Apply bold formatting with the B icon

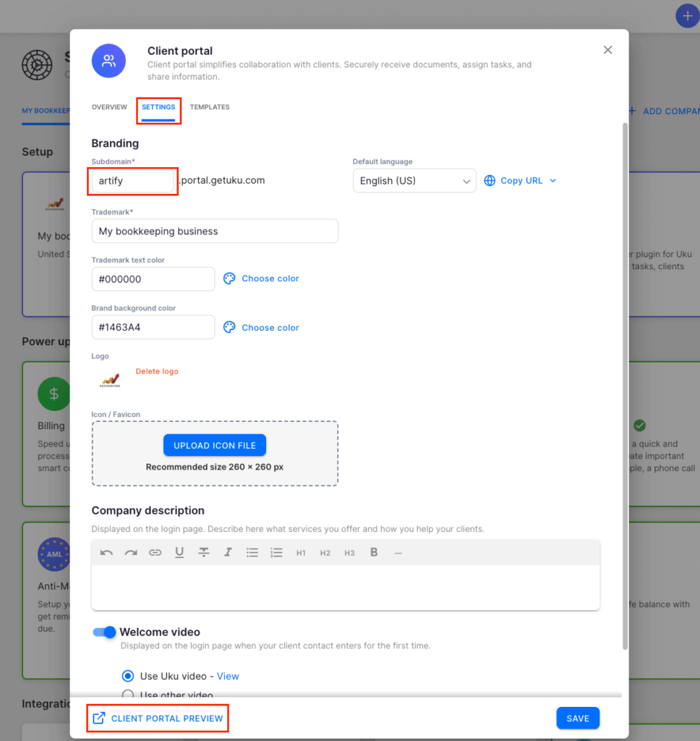374,552
